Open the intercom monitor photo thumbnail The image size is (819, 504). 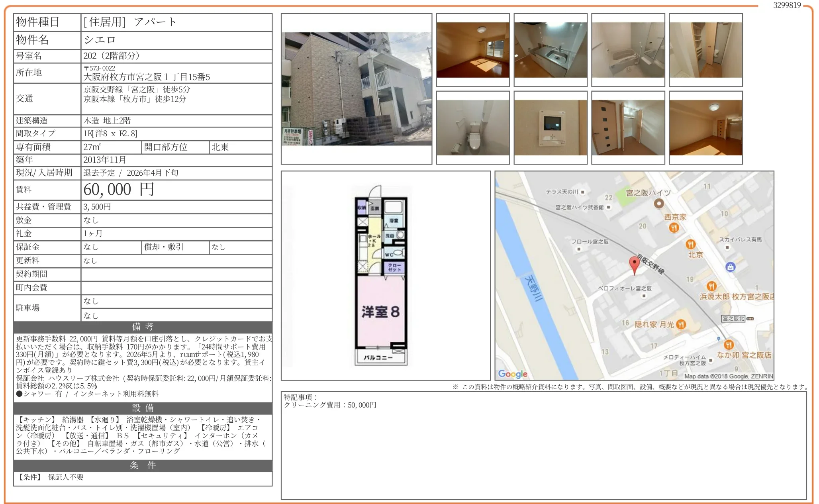pos(550,127)
